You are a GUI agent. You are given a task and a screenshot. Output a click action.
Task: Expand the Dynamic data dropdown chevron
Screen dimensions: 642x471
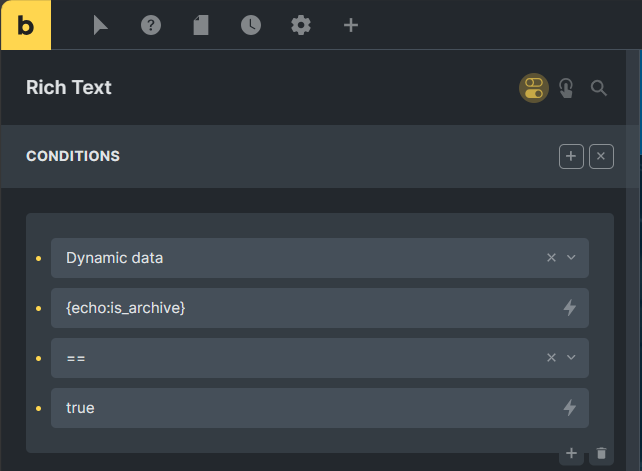tap(571, 258)
